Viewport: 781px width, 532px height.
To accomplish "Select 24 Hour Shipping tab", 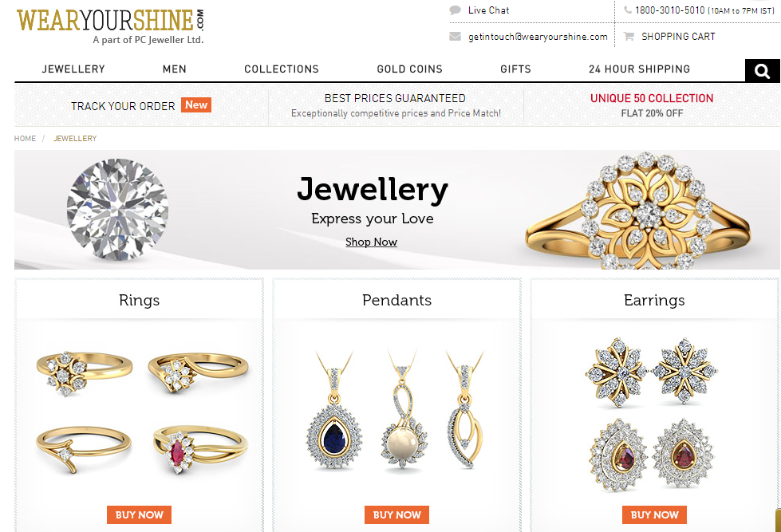I will tap(640, 69).
